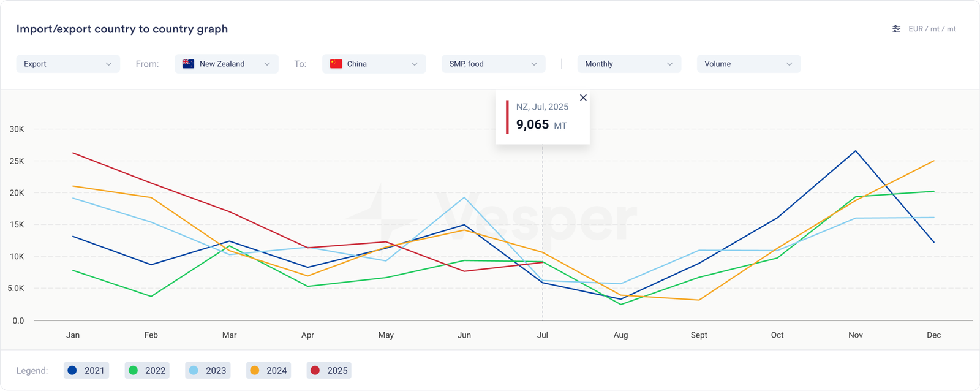Viewport: 980px width, 391px height.
Task: Click the Nov label on x-axis
Action: click(x=855, y=335)
